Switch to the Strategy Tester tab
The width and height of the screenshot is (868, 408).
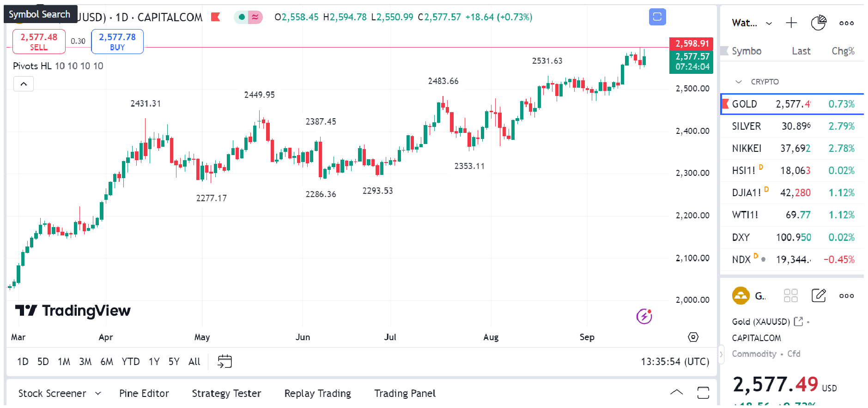click(x=226, y=393)
